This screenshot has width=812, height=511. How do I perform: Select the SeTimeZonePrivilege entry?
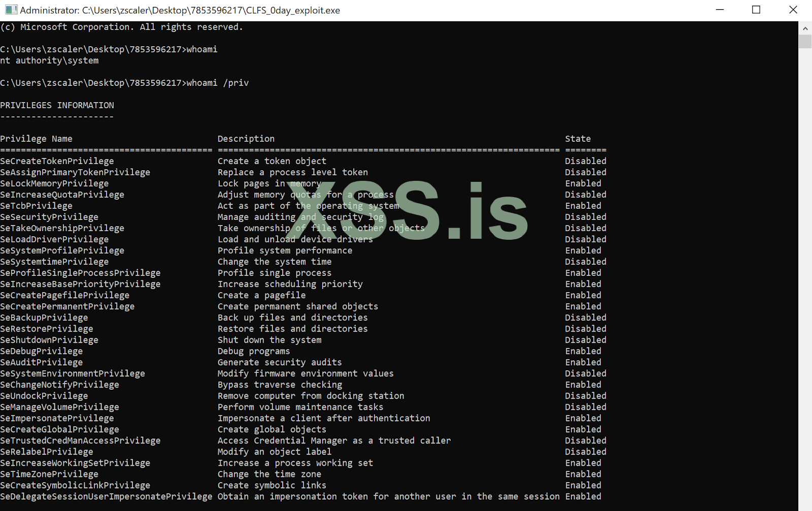pos(49,474)
